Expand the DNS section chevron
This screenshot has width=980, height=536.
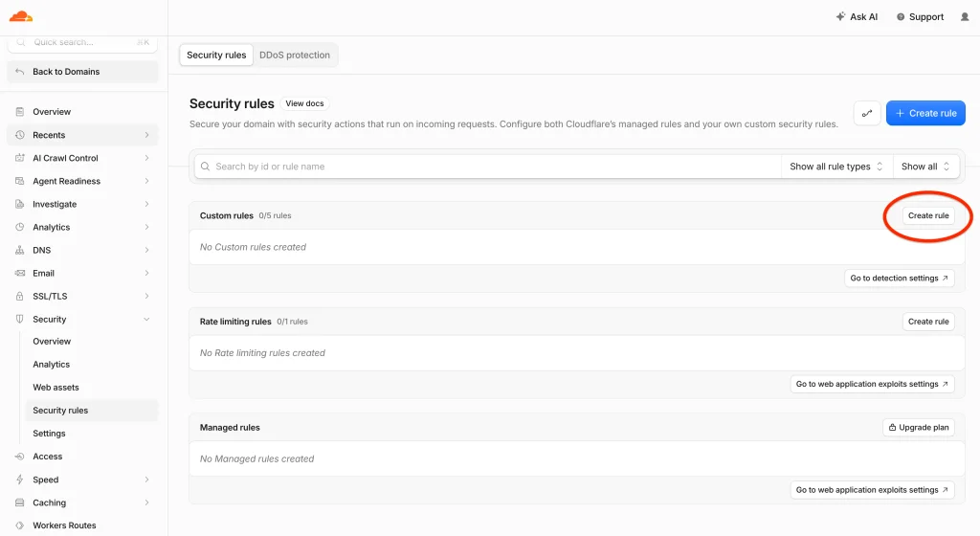coord(146,250)
